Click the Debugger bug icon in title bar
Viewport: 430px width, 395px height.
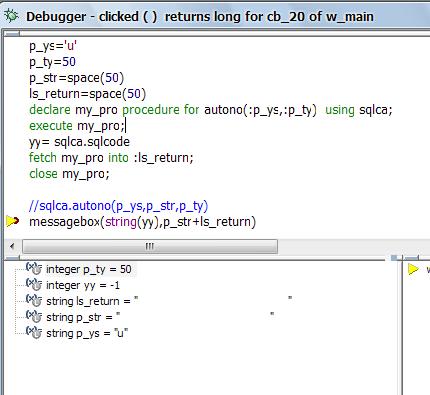(12, 16)
